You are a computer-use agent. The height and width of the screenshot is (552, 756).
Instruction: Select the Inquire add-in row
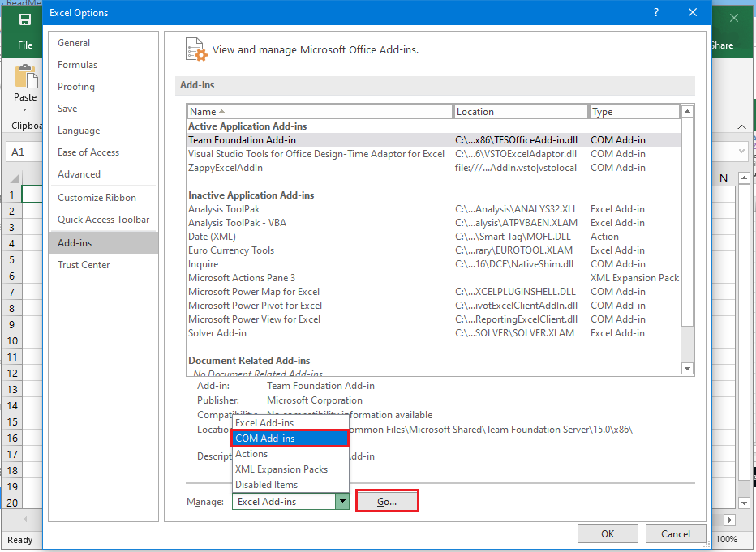(433, 264)
